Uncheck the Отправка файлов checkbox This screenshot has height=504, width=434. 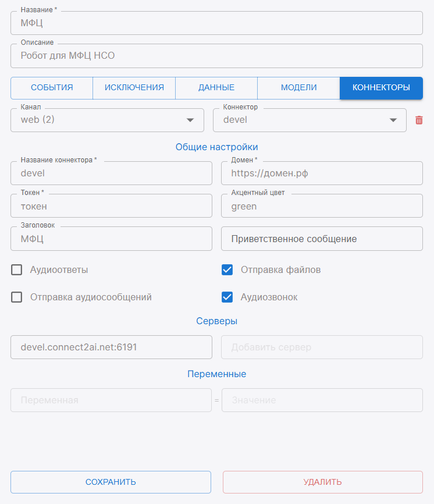pyautogui.click(x=227, y=270)
